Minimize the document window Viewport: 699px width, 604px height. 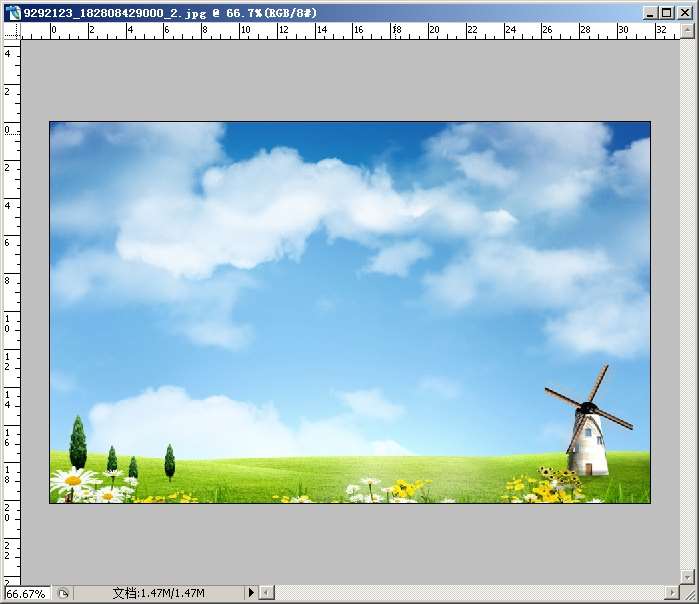650,12
